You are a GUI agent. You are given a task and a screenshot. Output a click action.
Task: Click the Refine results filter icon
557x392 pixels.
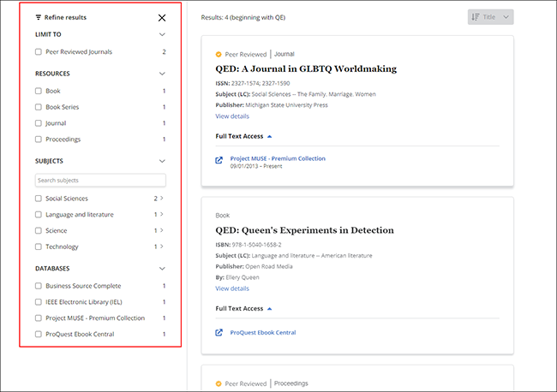(x=39, y=17)
